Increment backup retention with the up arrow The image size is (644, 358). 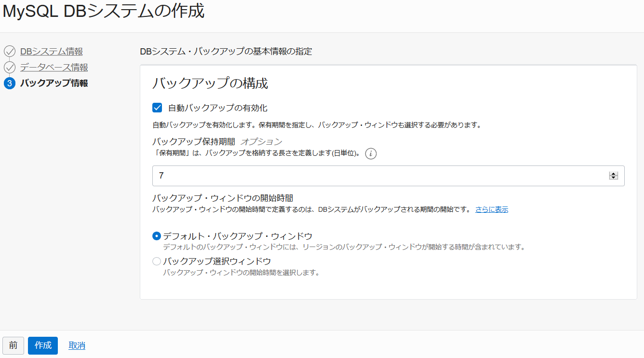(x=613, y=173)
